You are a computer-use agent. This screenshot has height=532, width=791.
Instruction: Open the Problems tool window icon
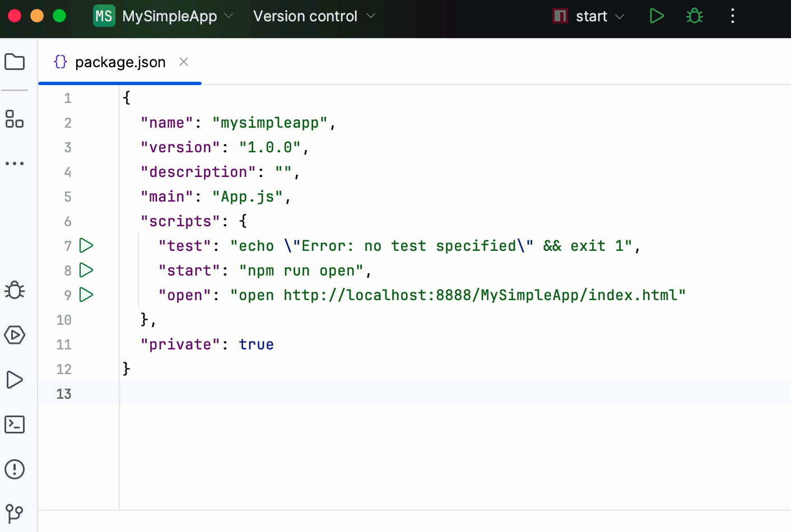15,469
